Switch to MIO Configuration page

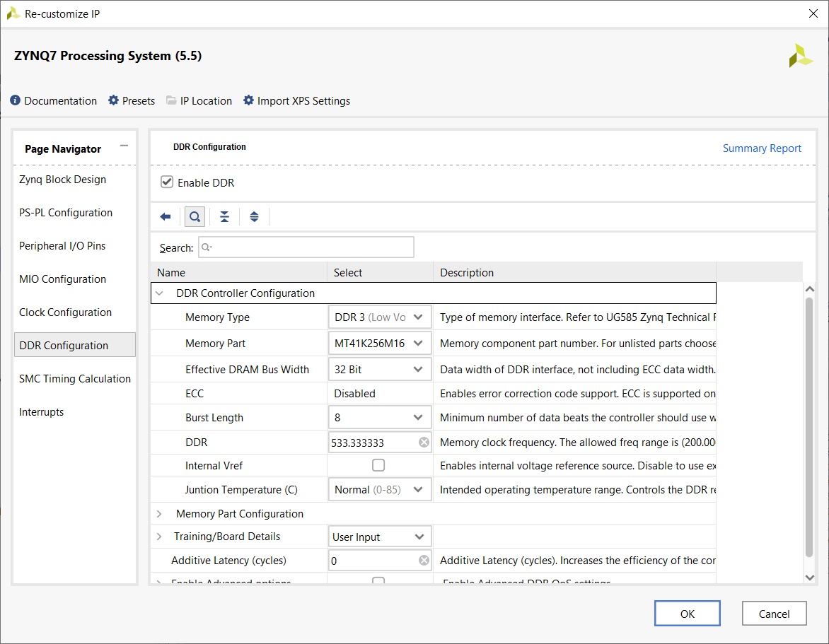pyautogui.click(x=63, y=279)
